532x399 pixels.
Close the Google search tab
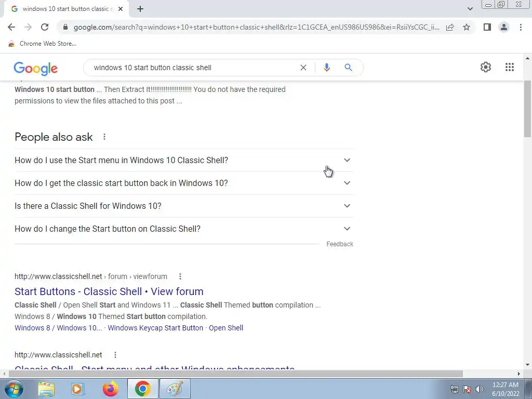(121, 9)
